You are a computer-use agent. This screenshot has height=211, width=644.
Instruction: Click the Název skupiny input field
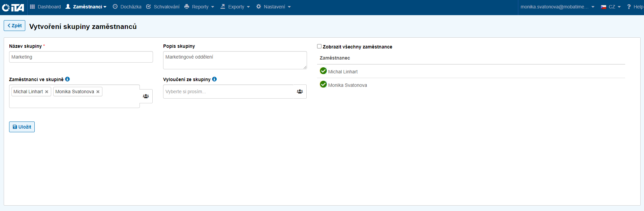81,57
